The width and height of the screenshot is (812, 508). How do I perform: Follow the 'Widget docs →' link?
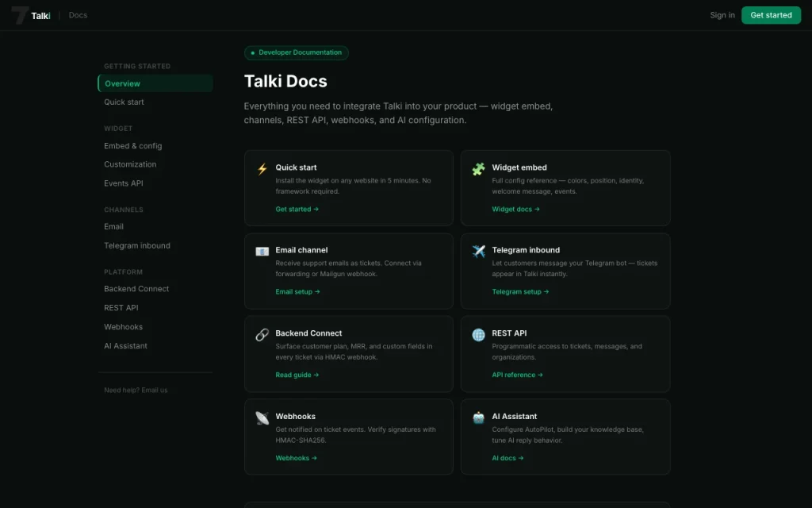coord(515,209)
